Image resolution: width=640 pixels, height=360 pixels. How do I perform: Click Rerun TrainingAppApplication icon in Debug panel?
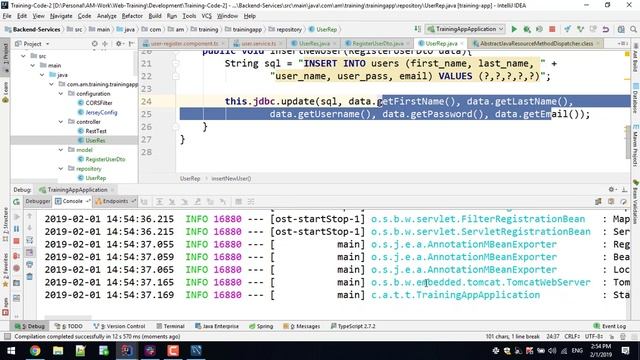[x=16, y=202]
